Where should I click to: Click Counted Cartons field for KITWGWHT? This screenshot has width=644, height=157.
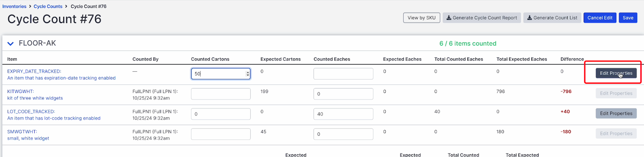click(221, 94)
